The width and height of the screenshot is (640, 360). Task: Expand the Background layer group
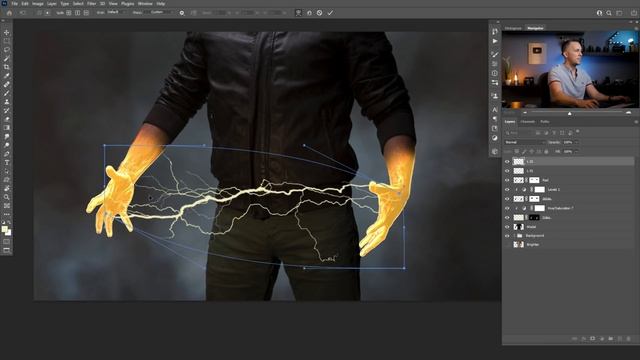tap(514, 236)
